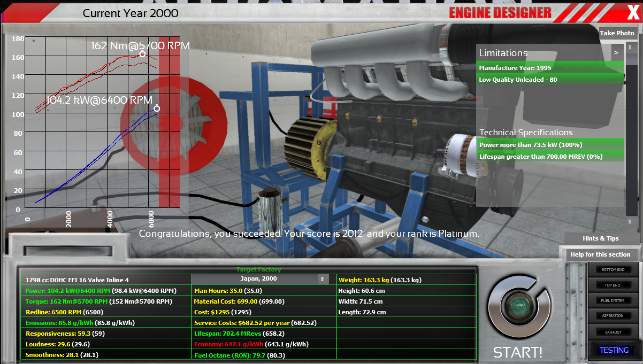Click the Low Quality Unleaded - 80 limitation
This screenshot has height=364, width=643.
[x=549, y=80]
